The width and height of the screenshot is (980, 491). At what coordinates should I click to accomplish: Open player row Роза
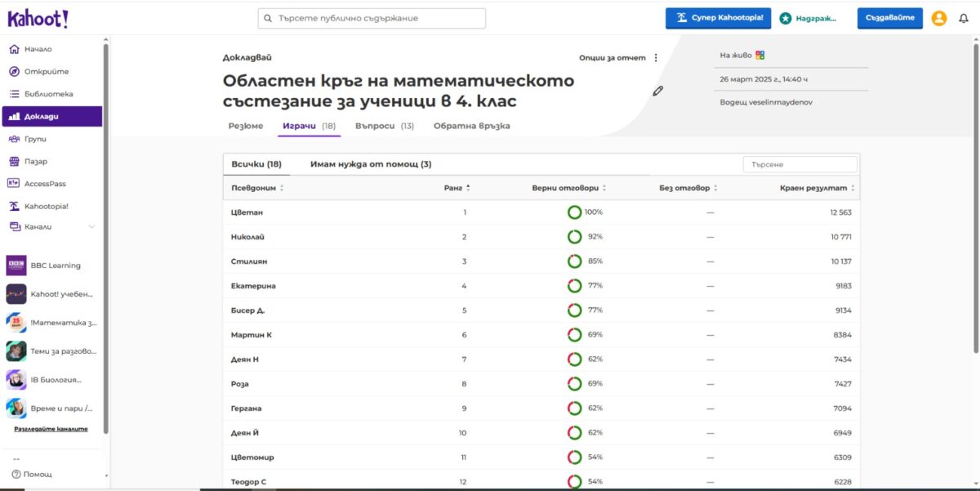pos(541,384)
